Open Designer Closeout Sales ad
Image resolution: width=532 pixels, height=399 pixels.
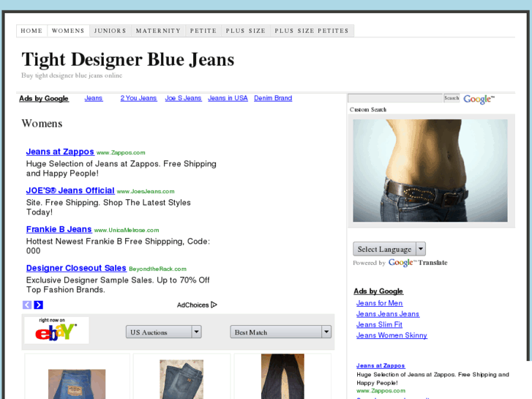tap(76, 268)
